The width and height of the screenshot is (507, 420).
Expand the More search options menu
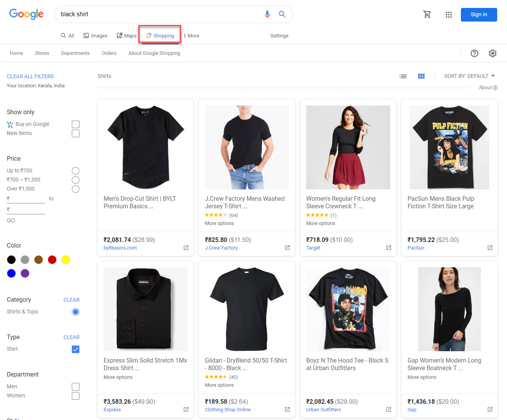coord(191,36)
